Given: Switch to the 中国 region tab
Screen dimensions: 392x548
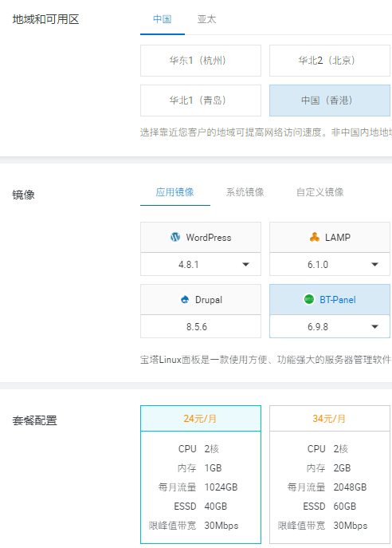Looking at the screenshot, I should coord(163,19).
